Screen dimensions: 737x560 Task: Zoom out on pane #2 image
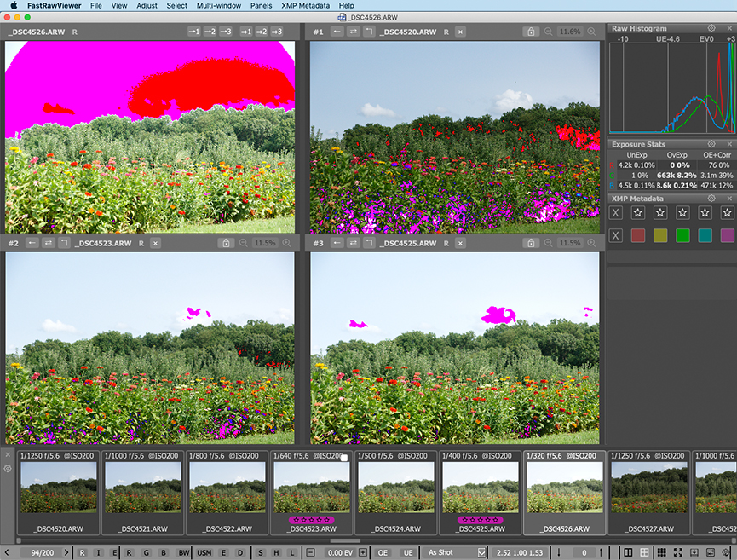tap(240, 243)
